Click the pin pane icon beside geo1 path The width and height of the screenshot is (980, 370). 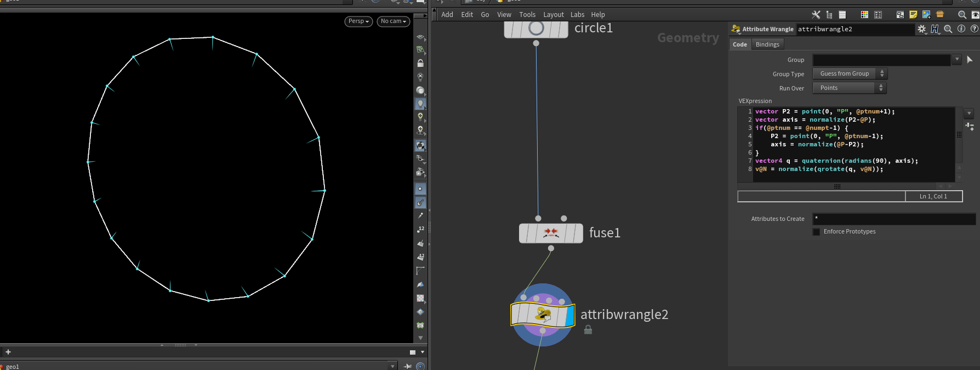click(408, 366)
